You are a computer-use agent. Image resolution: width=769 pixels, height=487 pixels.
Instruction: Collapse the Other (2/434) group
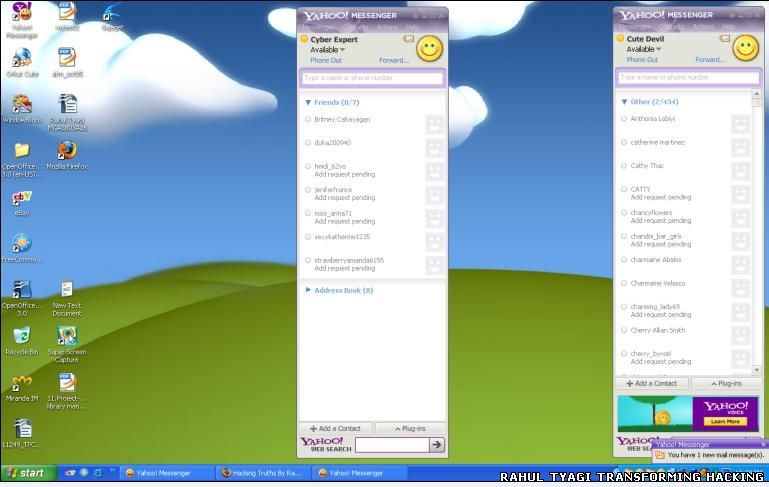point(624,102)
